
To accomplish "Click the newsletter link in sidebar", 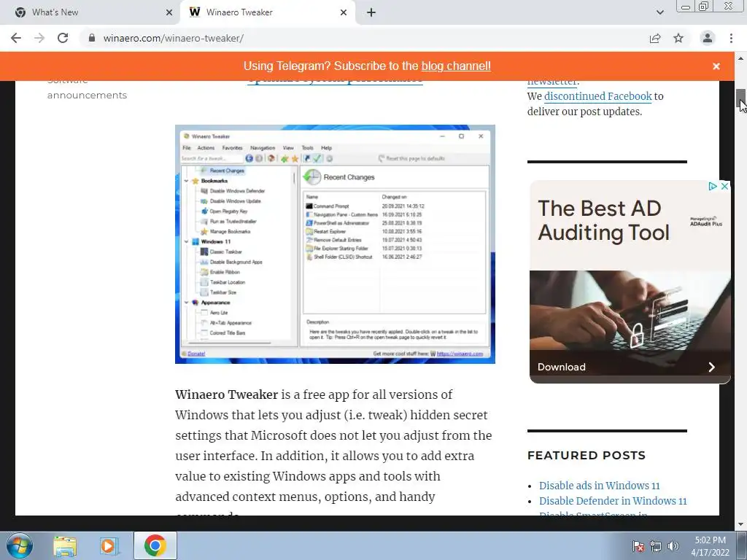I will (x=552, y=83).
